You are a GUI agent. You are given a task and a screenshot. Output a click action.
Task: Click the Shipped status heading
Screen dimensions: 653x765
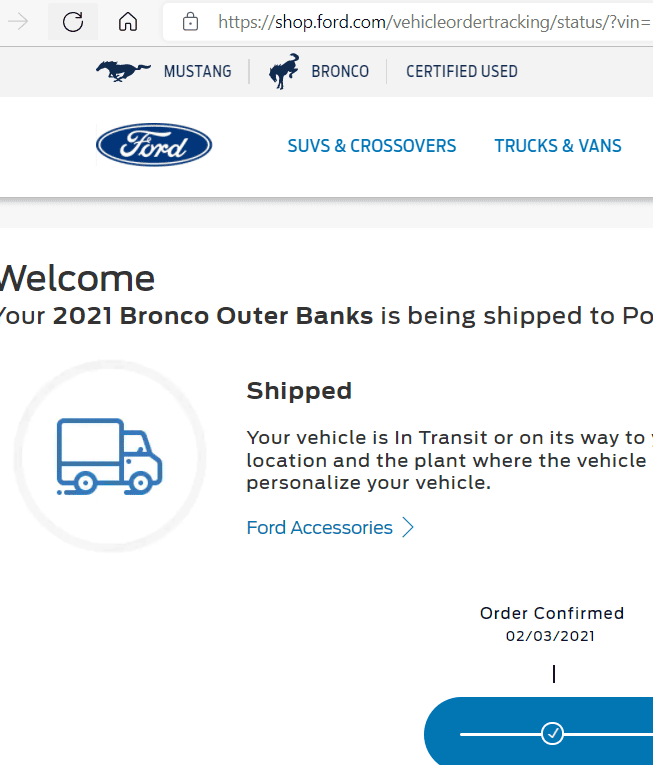tap(299, 391)
